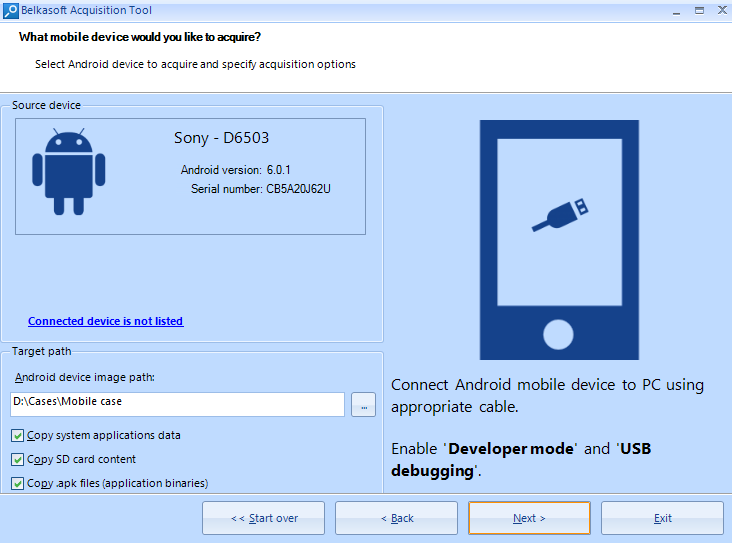The image size is (732, 543).
Task: Minimize the Belkasoft Acquisition Tool window
Action: point(676,11)
